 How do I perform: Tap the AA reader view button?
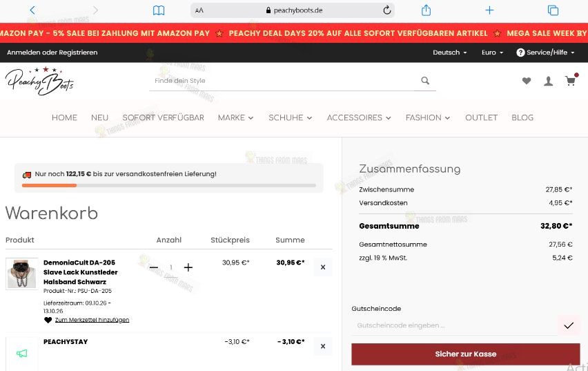[199, 10]
